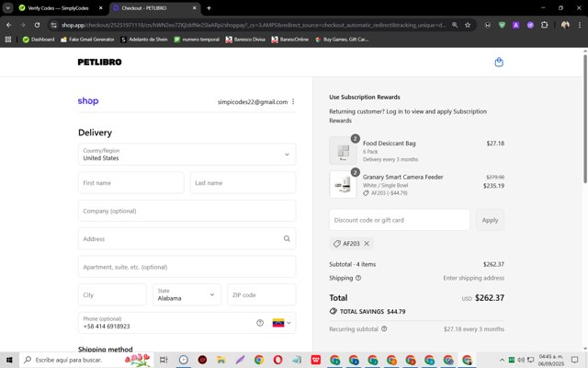Screen dimensions: 588x368
Task: Focus the First name field
Action: (x=130, y=183)
